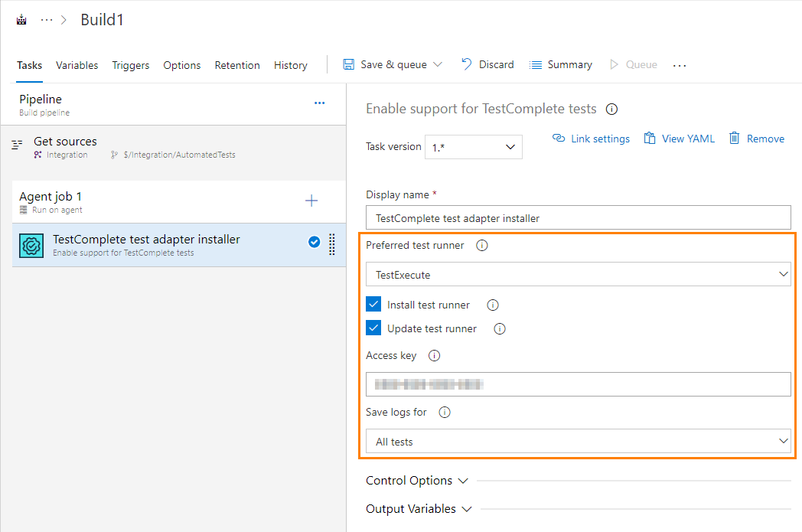
Task: Show info for Access key
Action: (x=434, y=355)
